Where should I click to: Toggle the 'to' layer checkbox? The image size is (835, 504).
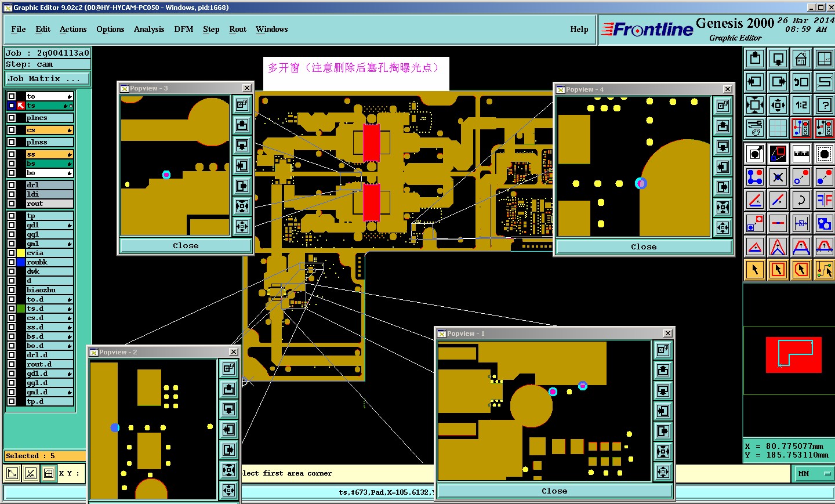12,96
